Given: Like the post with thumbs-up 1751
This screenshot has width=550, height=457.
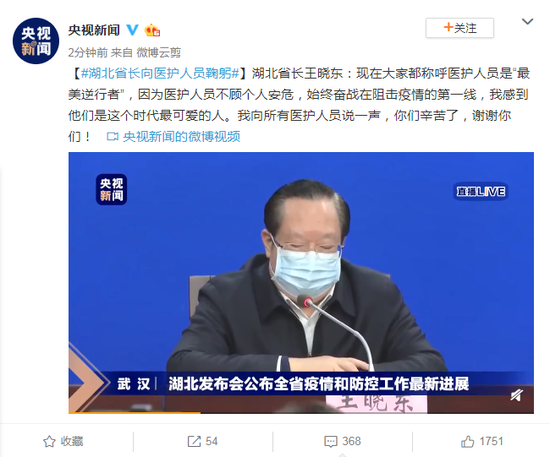Looking at the screenshot, I should [467, 441].
